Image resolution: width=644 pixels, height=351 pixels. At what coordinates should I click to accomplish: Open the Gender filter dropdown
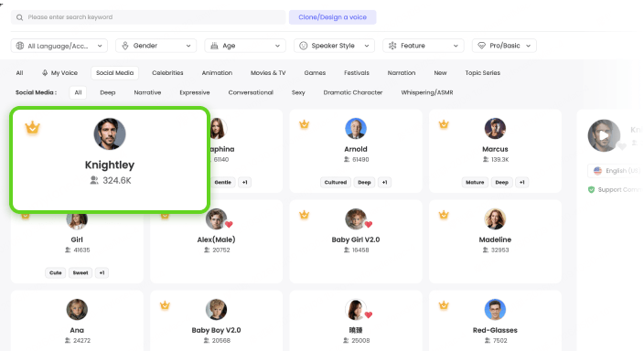pyautogui.click(x=156, y=46)
